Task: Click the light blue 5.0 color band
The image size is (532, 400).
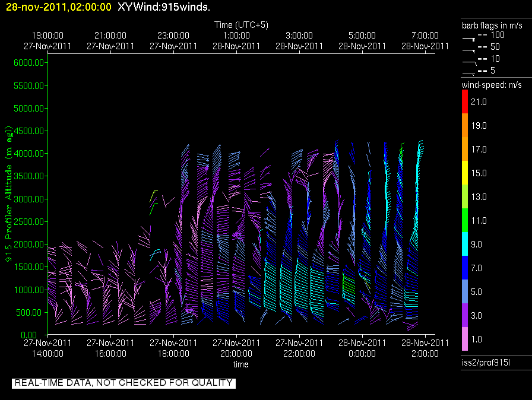Action: pyautogui.click(x=464, y=291)
